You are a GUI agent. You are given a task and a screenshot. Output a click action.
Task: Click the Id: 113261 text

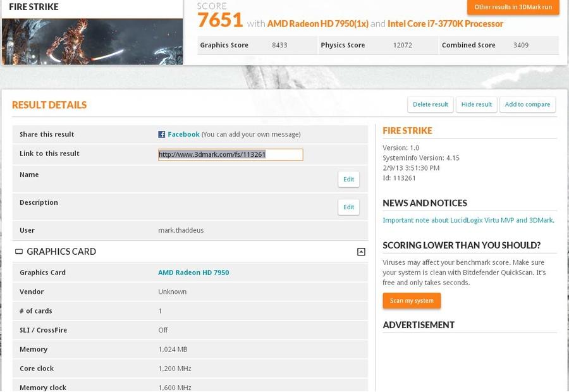tap(399, 178)
